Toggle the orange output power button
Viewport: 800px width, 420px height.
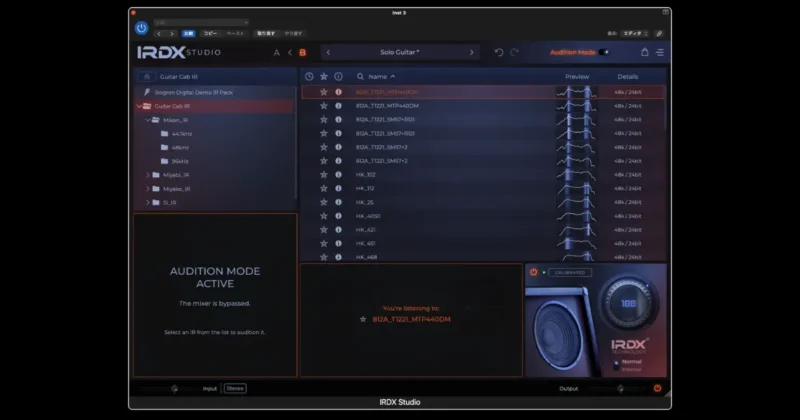(657, 388)
